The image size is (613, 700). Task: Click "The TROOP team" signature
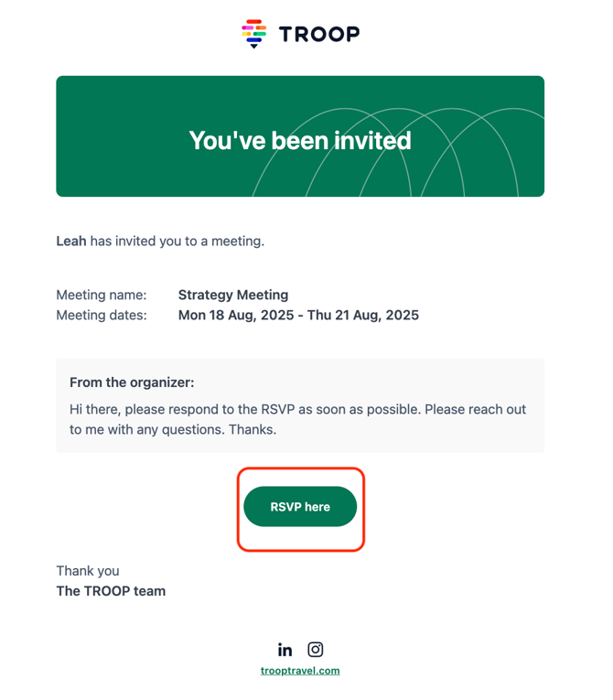click(111, 591)
